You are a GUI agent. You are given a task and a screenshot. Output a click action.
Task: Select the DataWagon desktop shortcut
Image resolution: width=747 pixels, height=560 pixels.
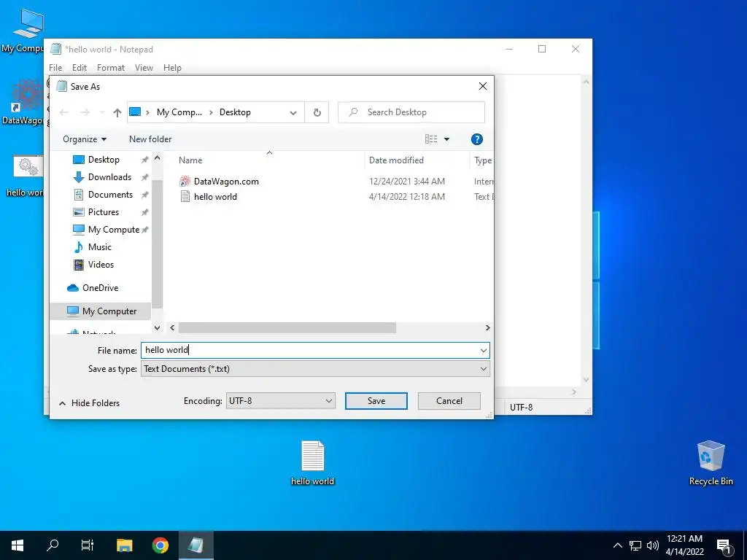tap(23, 103)
